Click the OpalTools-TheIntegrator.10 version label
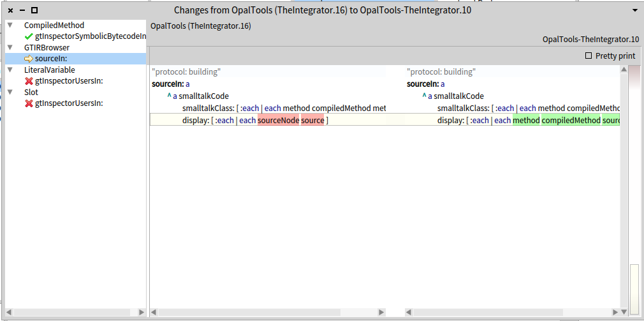Image resolution: width=644 pixels, height=321 pixels. pyautogui.click(x=590, y=40)
